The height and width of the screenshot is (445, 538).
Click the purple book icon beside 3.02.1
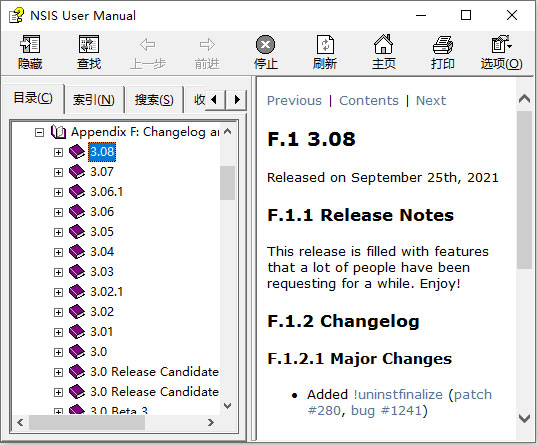77,292
